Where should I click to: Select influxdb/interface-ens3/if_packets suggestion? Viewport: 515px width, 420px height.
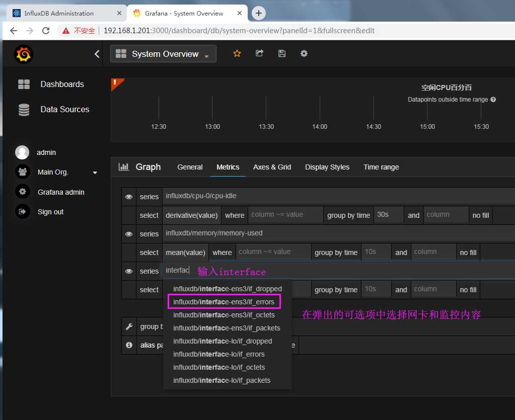click(x=227, y=328)
